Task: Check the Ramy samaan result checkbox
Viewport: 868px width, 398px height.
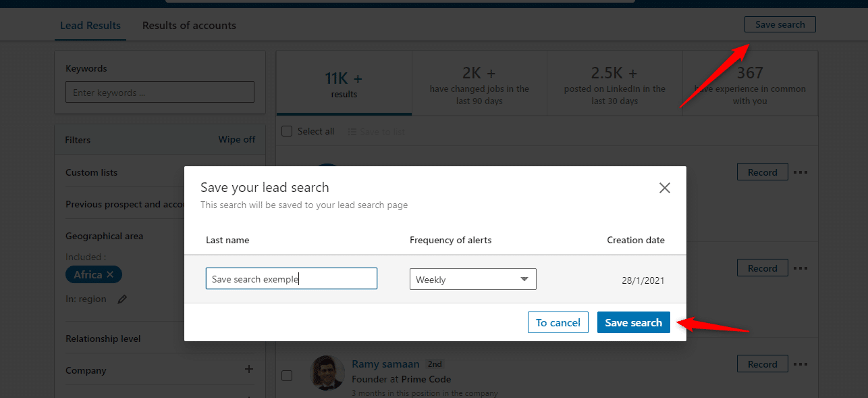Action: coord(287,376)
